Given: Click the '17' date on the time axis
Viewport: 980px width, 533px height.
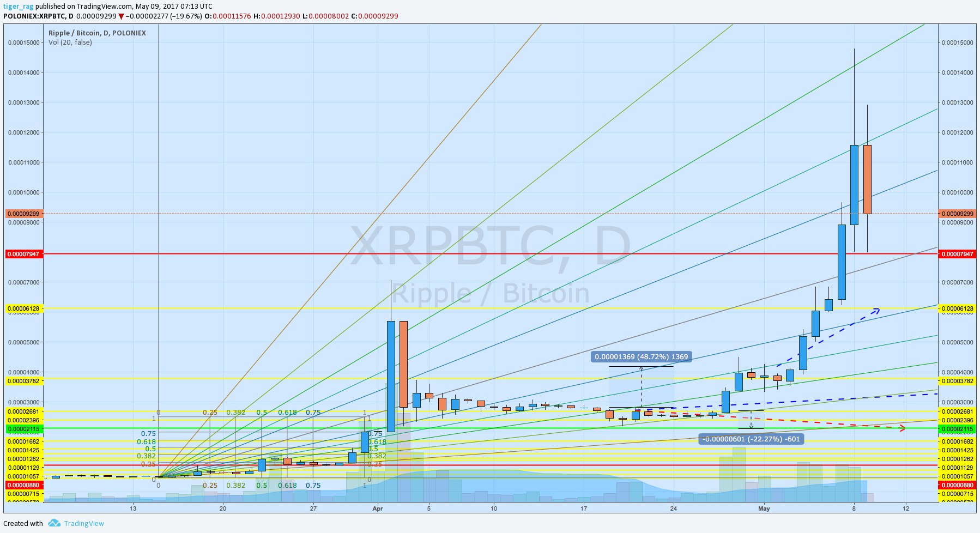Looking at the screenshot, I should [x=584, y=508].
